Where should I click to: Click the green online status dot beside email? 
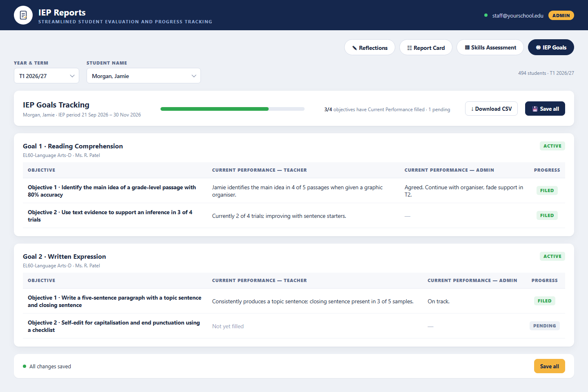click(x=486, y=15)
